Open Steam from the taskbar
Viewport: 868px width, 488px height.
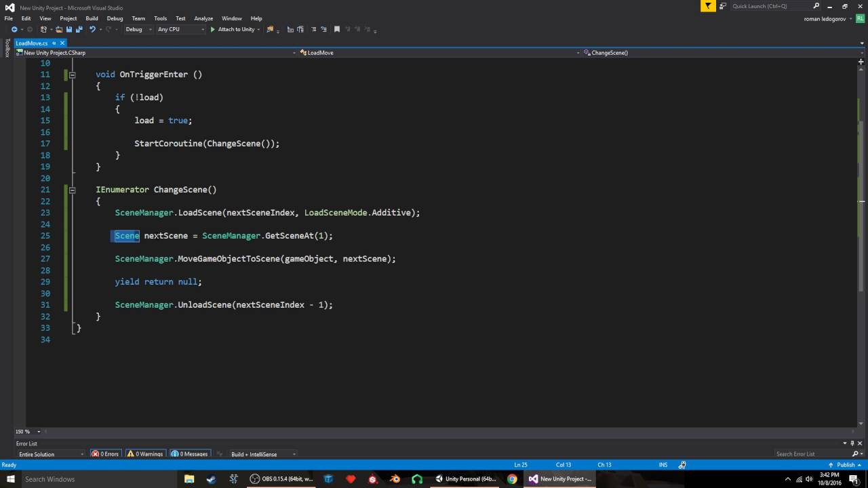[211, 479]
